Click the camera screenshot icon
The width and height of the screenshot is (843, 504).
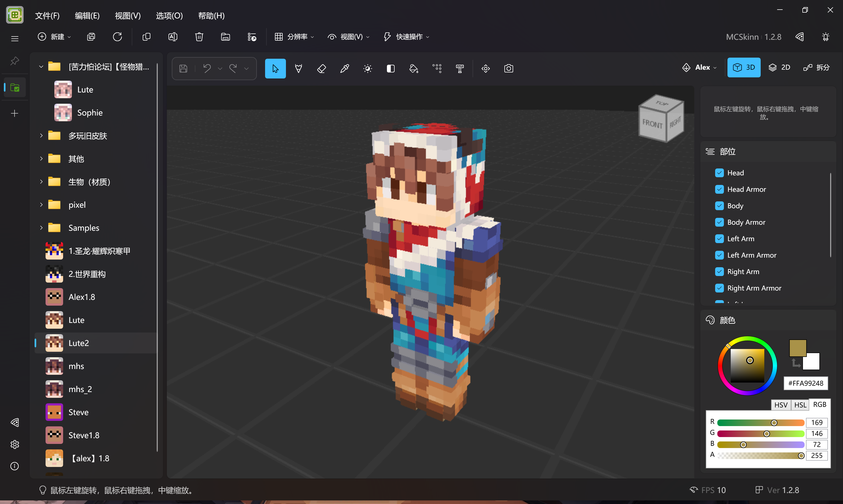(508, 68)
